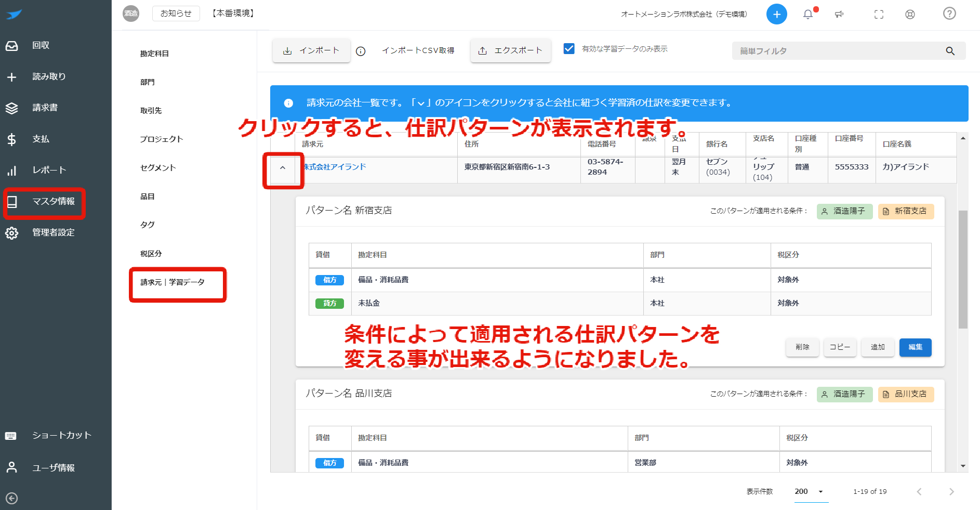Click the support lifebuoy icon
Screen dimensions: 980x510
coord(910,15)
